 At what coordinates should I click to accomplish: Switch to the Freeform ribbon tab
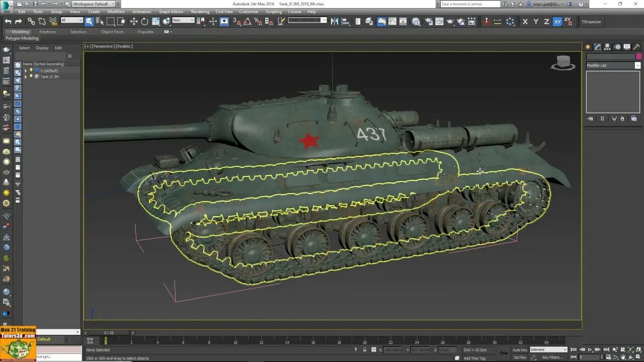coord(48,32)
